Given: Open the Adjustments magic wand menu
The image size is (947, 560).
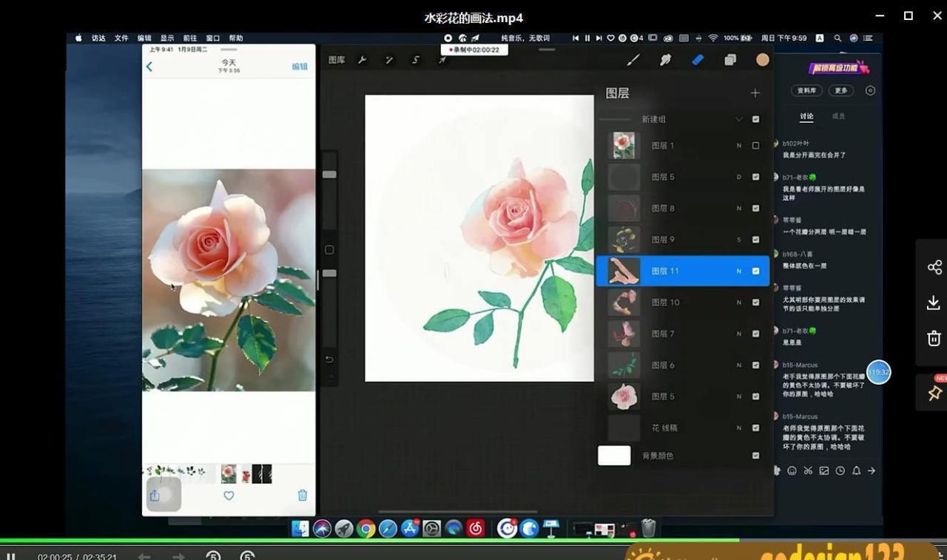Looking at the screenshot, I should point(390,59).
